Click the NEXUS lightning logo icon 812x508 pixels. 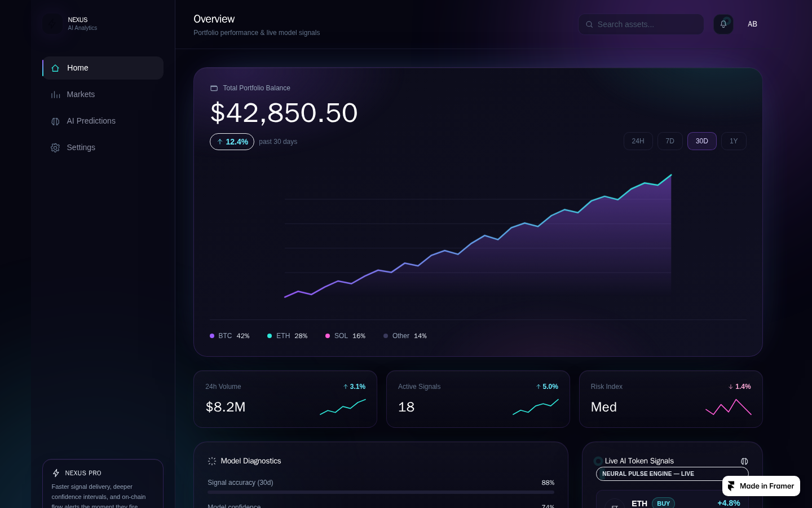(53, 24)
